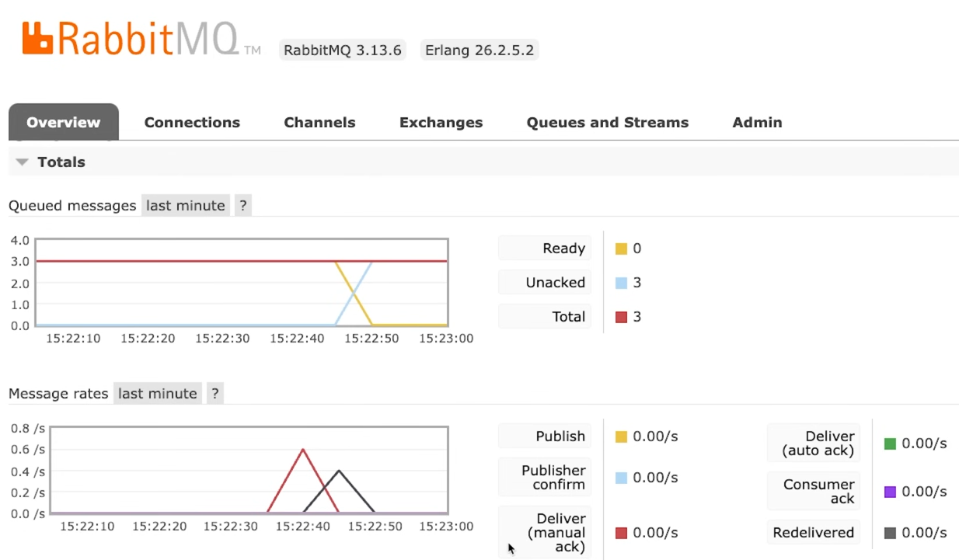Click the blue Publisher confirm swatch
The image size is (959, 560).
tap(621, 478)
